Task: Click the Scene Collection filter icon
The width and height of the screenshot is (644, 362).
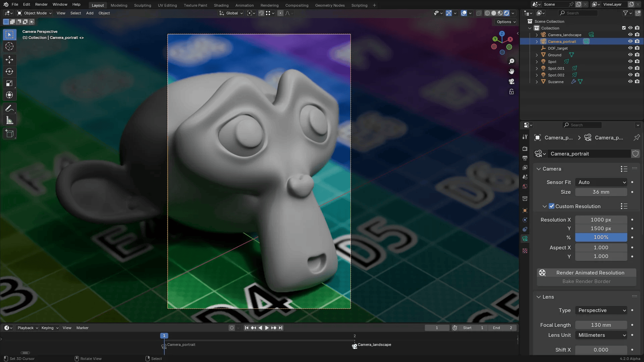Action: point(627,13)
